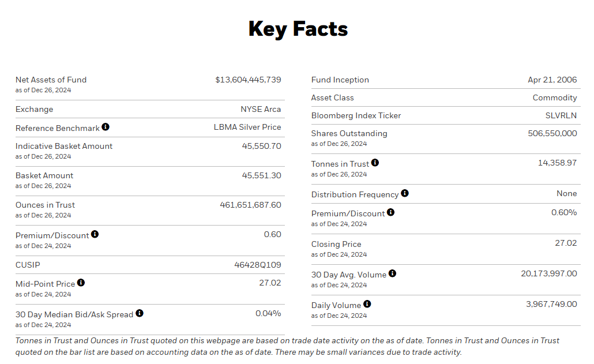
Task: Open info icon for Premium/Discount below Ounces in Trust
Action: coord(95,234)
